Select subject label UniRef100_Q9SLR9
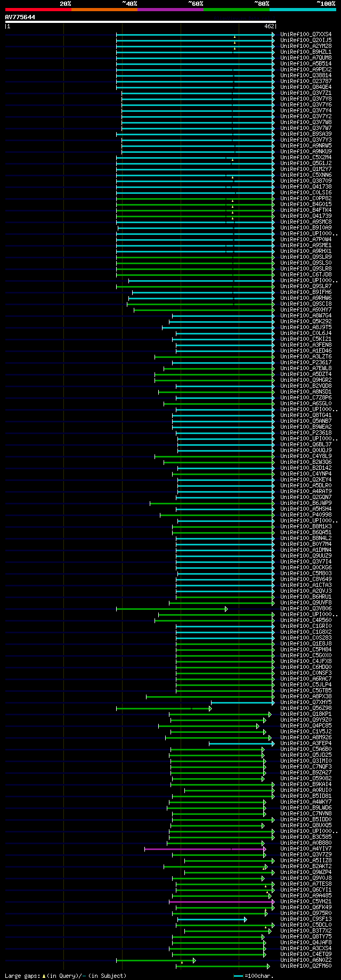341x980 pixels. pos(306,257)
